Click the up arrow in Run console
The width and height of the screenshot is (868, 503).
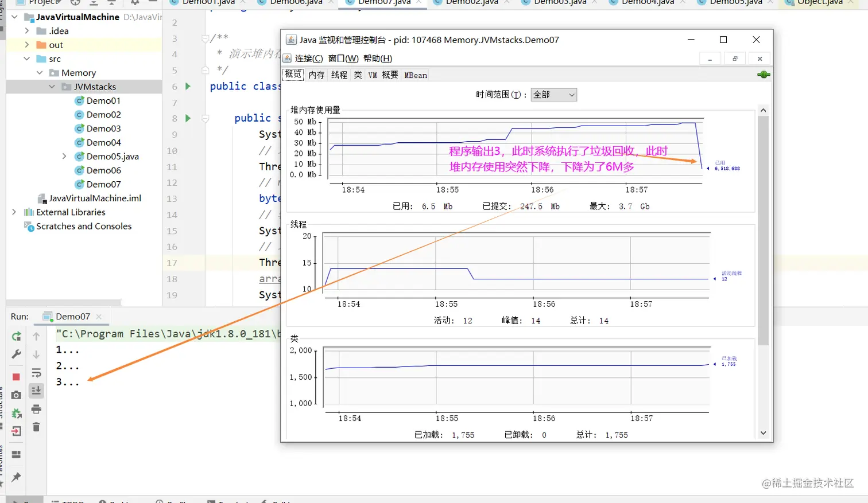(x=36, y=336)
